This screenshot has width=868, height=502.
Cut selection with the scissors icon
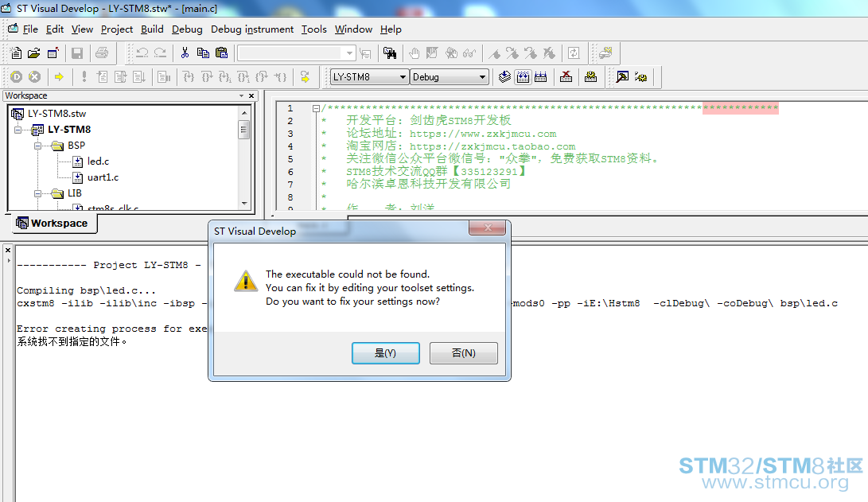pos(185,53)
